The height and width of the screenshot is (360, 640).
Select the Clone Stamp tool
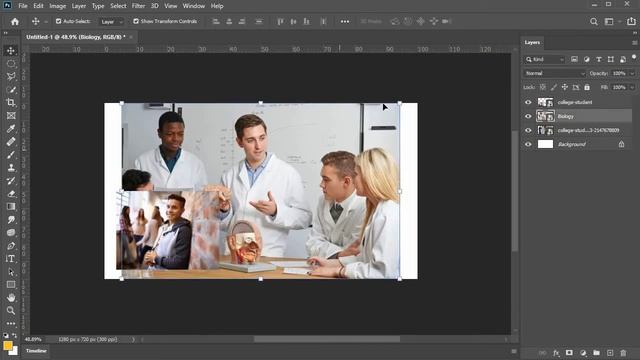pyautogui.click(x=11, y=168)
